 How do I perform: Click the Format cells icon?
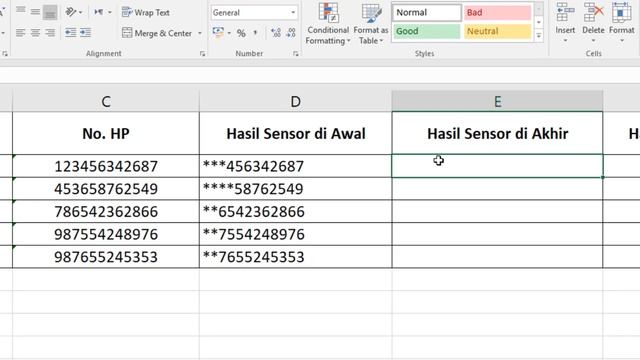621,12
